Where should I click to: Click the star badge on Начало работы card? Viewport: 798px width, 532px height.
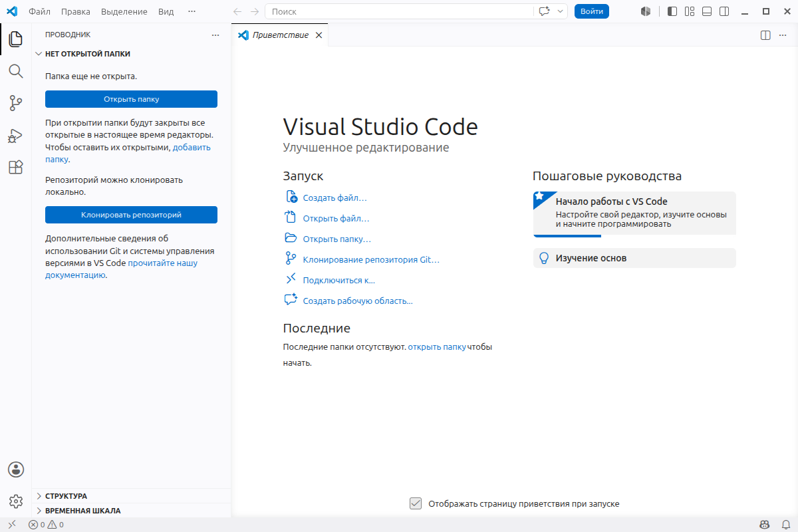click(x=540, y=197)
